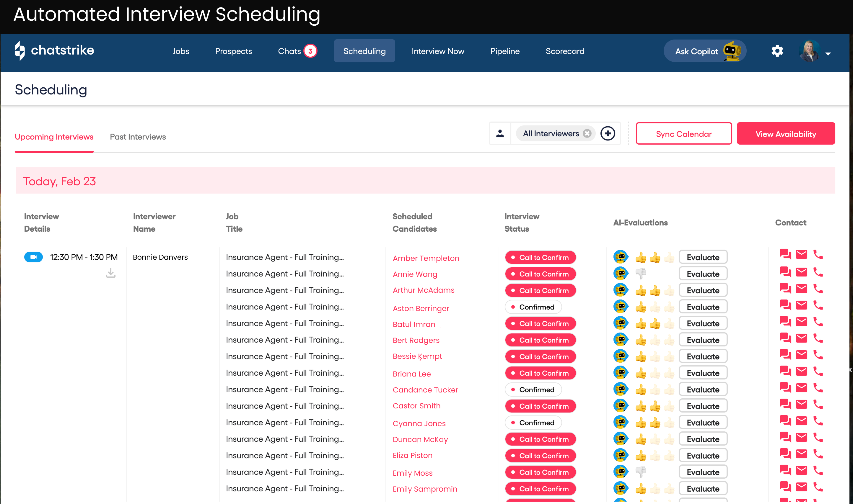Call Arthur McAdams using phone icon
The height and width of the screenshot is (504, 853).
click(818, 289)
